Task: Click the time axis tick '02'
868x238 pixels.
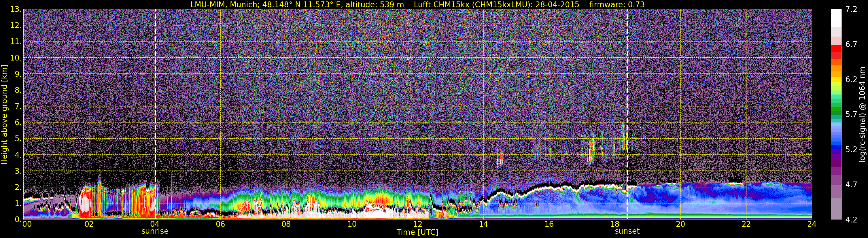Action: coord(89,224)
